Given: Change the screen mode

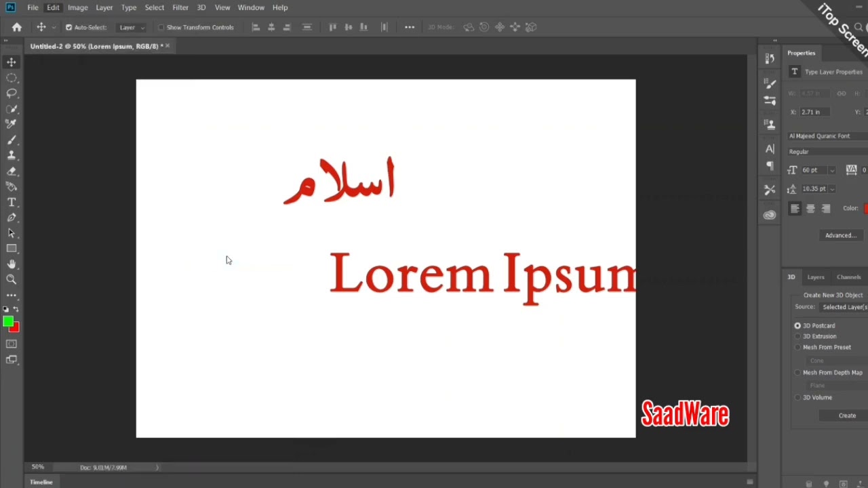Looking at the screenshot, I should (x=12, y=360).
